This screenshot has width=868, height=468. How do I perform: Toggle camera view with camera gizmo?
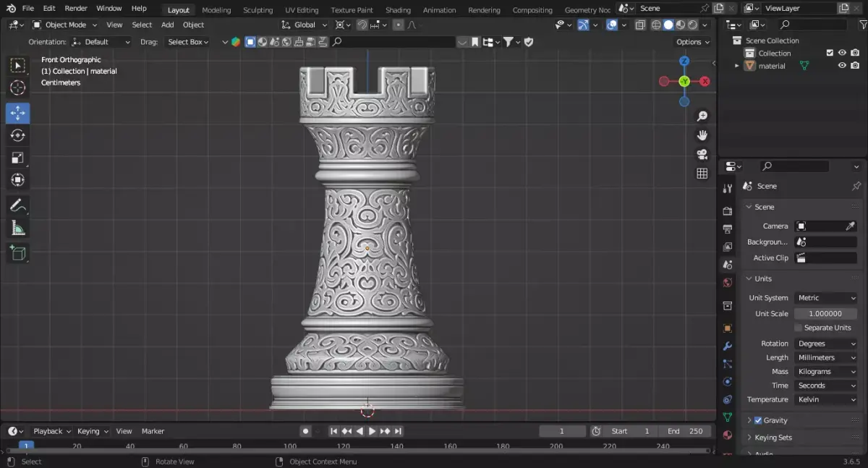[702, 154]
